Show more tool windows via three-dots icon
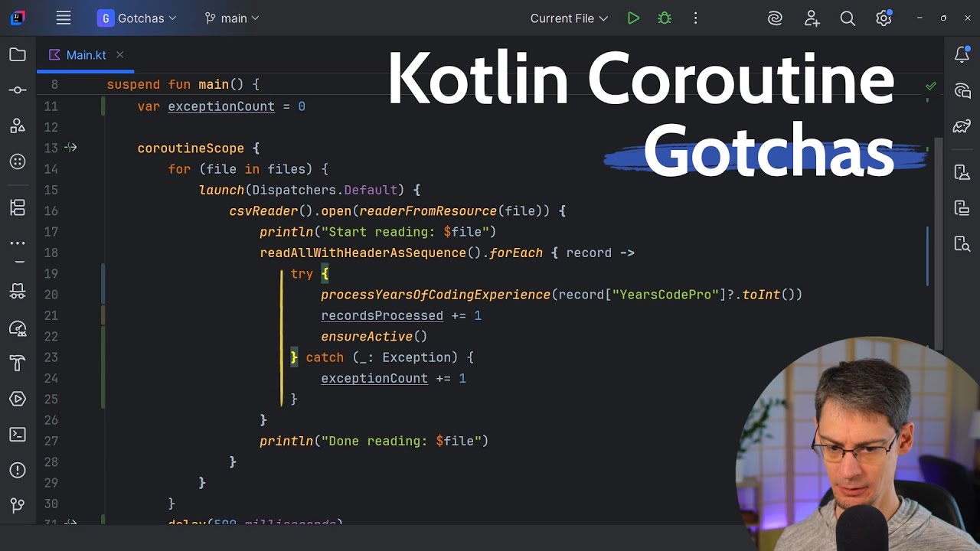Viewport: 980px width, 551px height. (x=17, y=243)
